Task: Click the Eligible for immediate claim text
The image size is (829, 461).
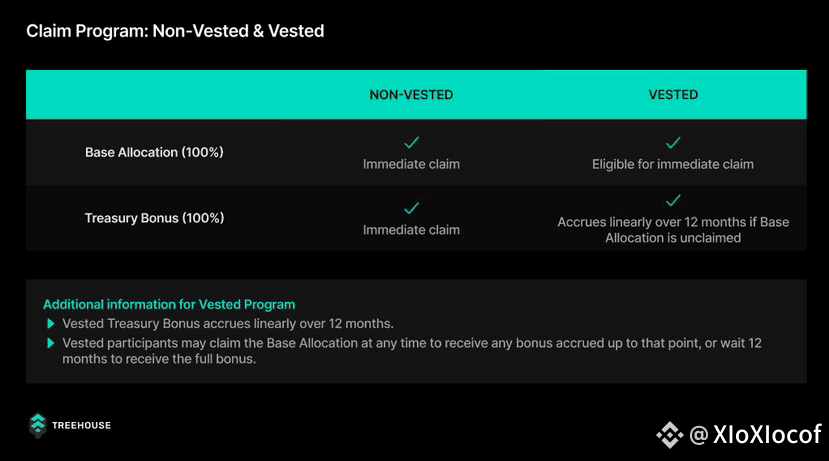Action: [673, 164]
